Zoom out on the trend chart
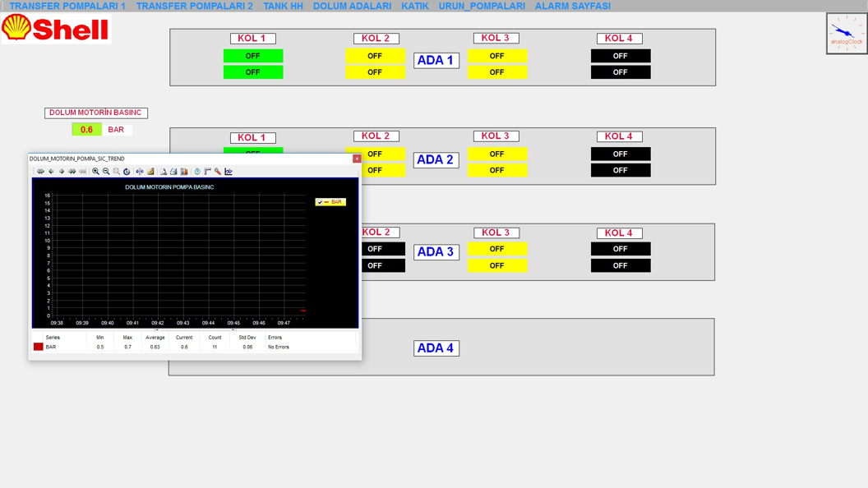 point(106,172)
